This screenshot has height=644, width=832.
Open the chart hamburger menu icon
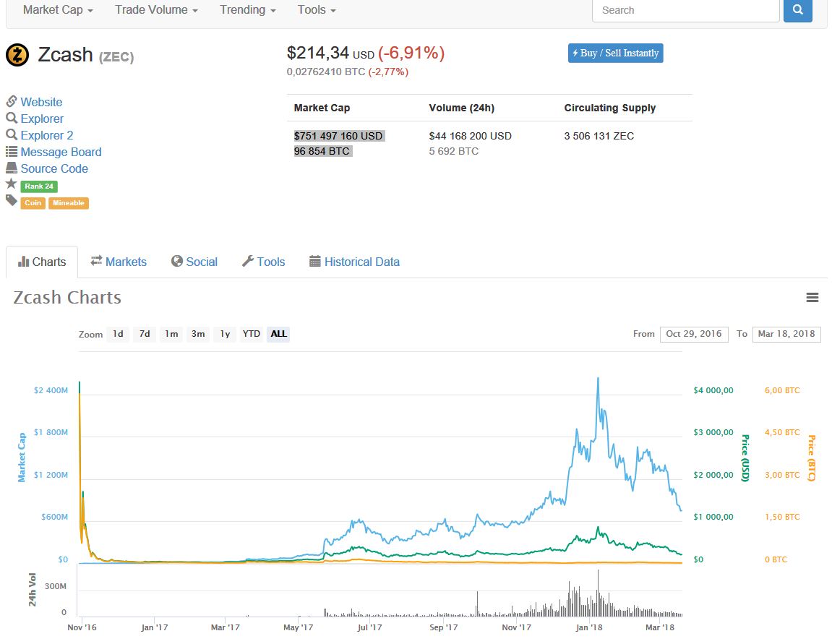pyautogui.click(x=812, y=298)
